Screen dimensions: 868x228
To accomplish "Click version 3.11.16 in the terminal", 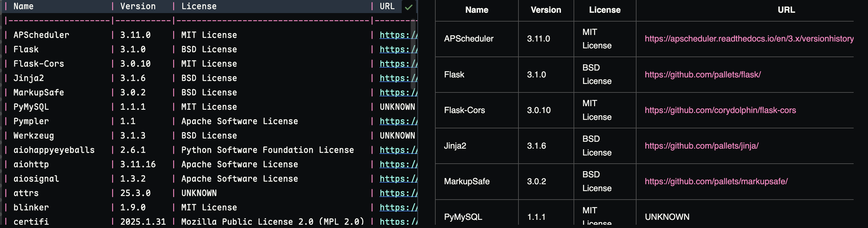I will [138, 165].
